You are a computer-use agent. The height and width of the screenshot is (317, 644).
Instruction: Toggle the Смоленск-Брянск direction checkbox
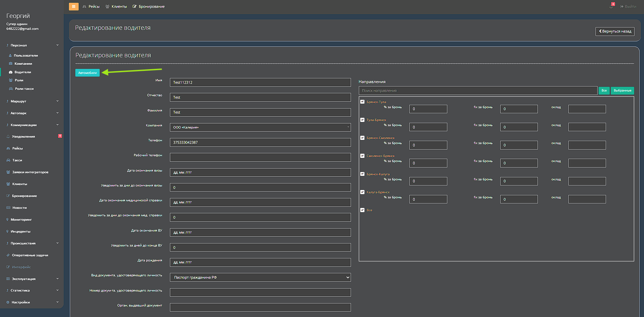pos(363,156)
